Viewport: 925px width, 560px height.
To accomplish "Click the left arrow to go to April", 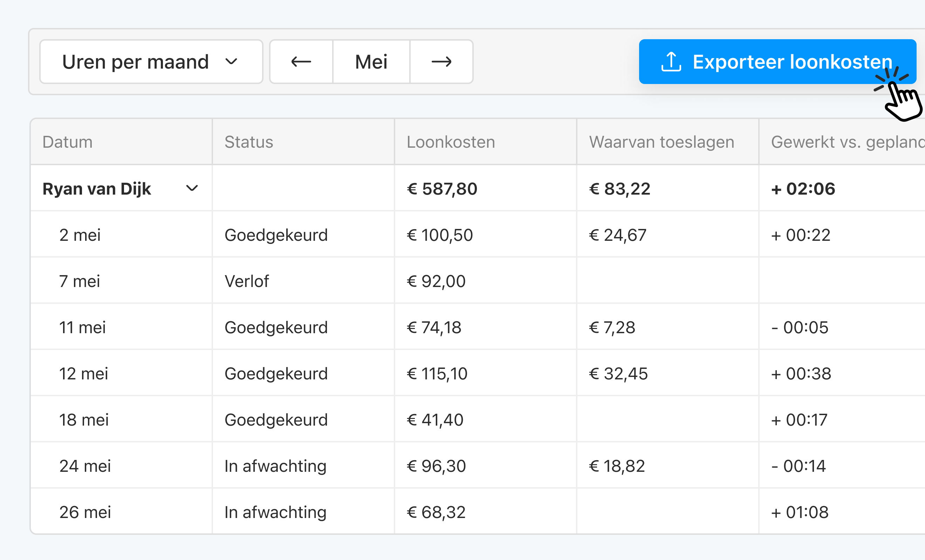I will (301, 62).
